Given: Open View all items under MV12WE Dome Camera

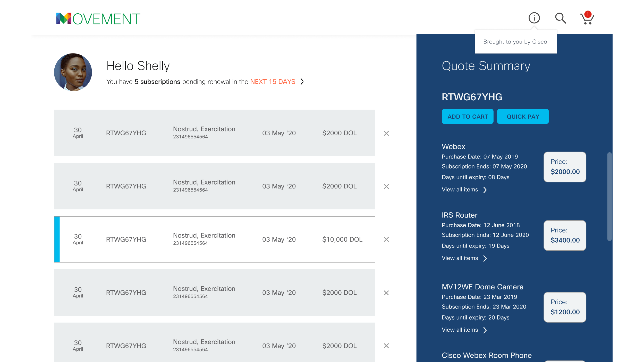Looking at the screenshot, I should [460, 330].
